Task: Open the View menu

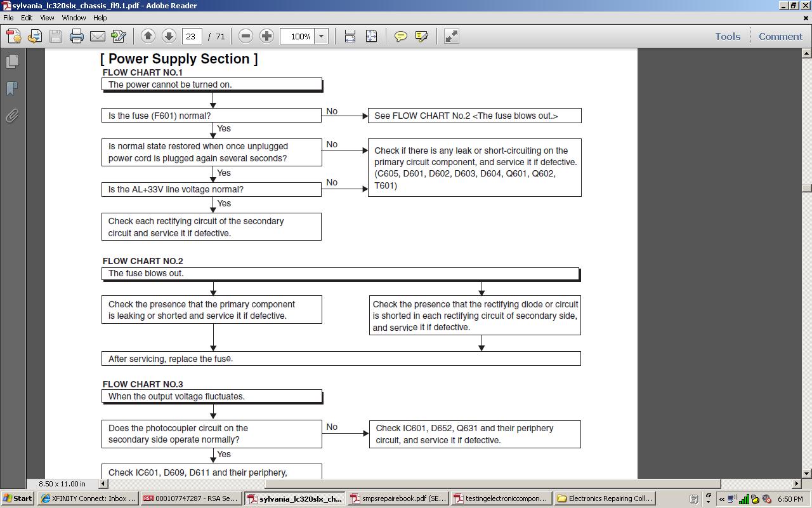Action: (x=47, y=18)
